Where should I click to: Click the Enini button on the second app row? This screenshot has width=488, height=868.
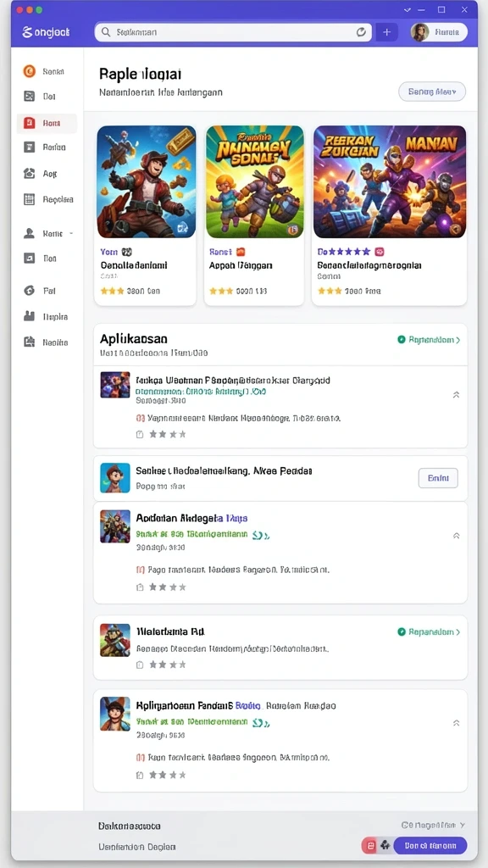[x=438, y=478]
